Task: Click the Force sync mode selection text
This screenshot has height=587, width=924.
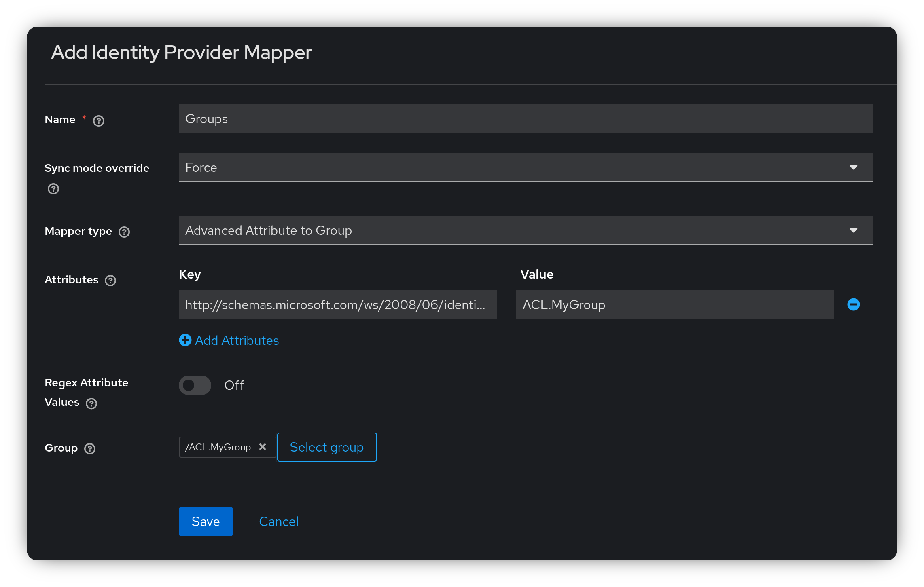Action: 201,167
